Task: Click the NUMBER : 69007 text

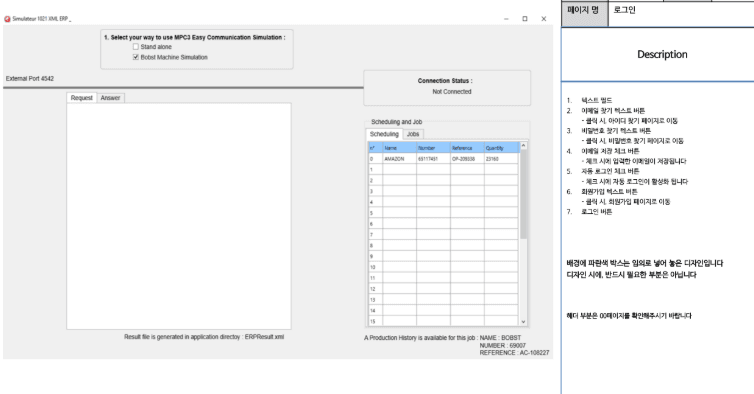Action: pyautogui.click(x=503, y=345)
